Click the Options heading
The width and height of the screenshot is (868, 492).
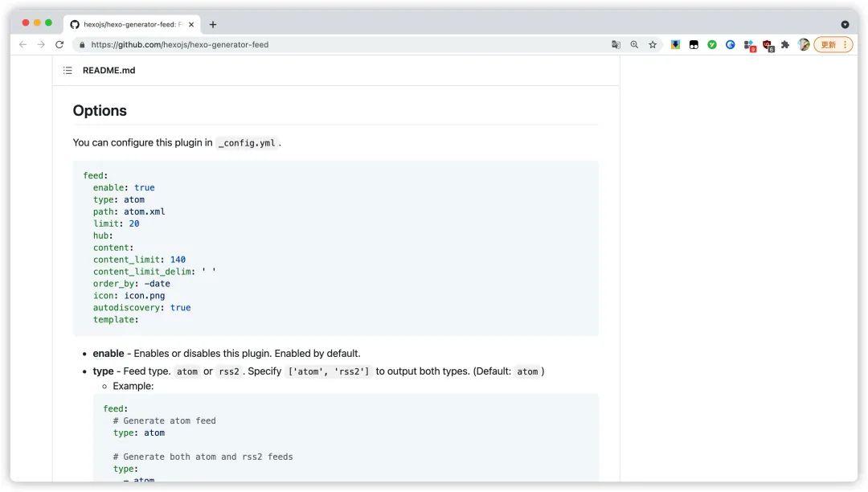tap(100, 111)
